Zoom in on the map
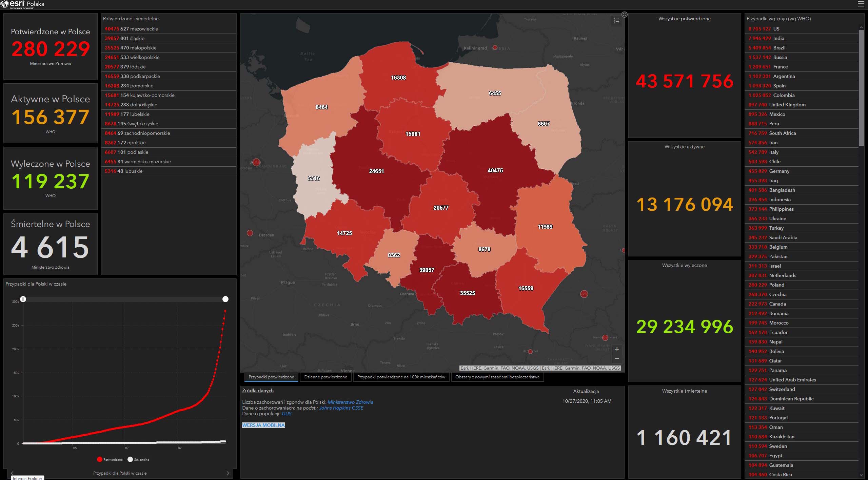868x480 pixels. (617, 349)
